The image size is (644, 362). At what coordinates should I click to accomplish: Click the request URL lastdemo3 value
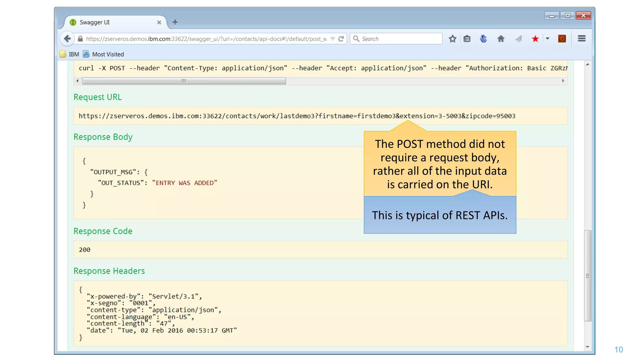click(x=297, y=116)
